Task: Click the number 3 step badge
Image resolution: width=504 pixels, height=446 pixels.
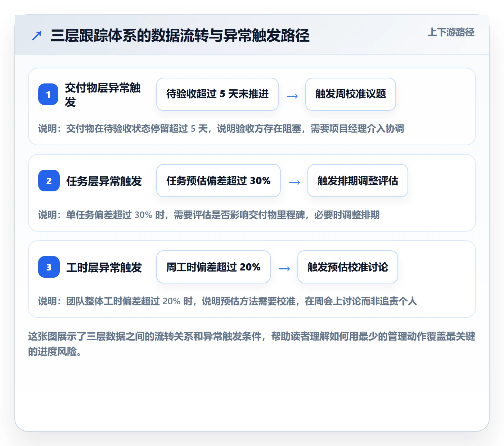Action: point(49,267)
